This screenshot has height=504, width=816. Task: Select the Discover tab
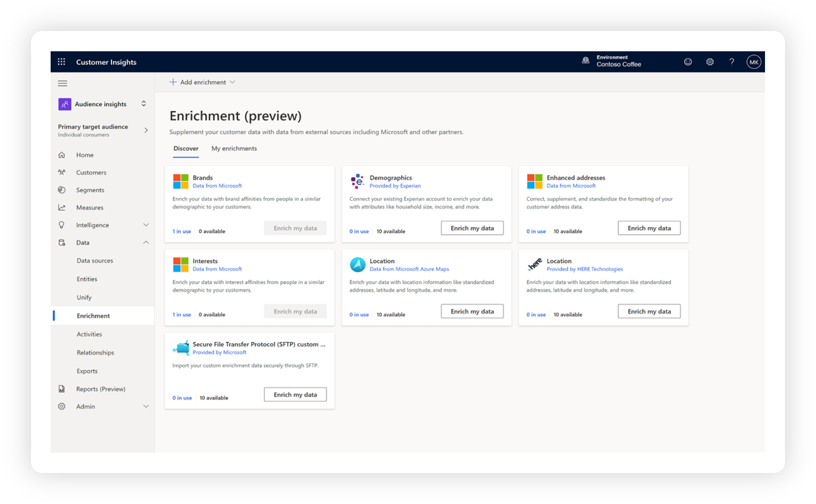coord(186,148)
